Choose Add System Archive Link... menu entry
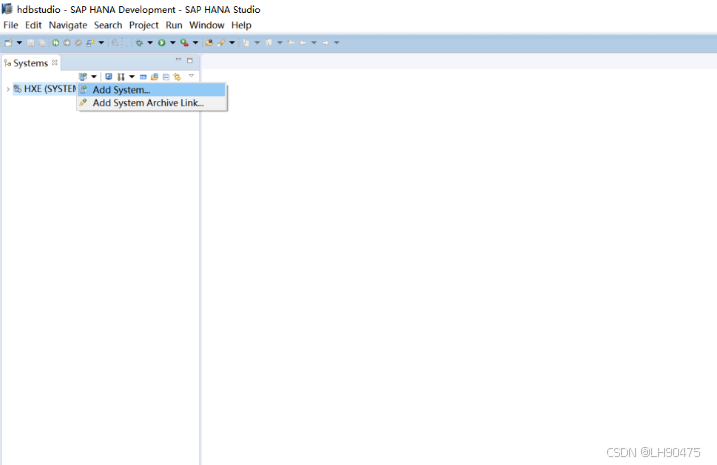 [x=152, y=103]
